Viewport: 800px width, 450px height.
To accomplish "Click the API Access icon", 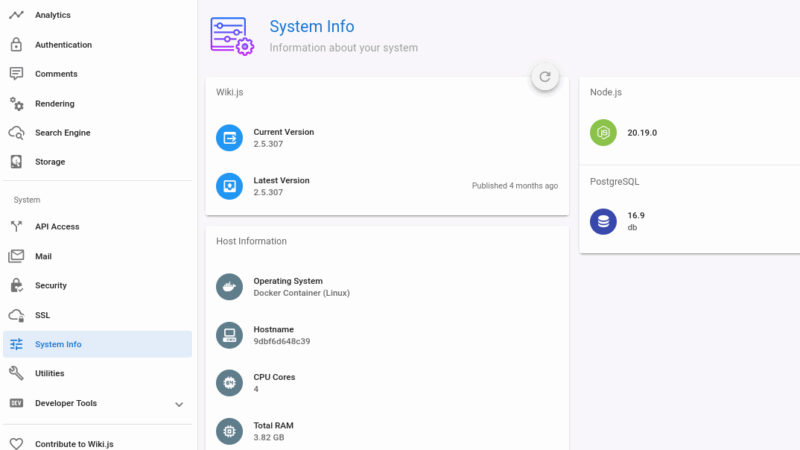I will (x=16, y=227).
